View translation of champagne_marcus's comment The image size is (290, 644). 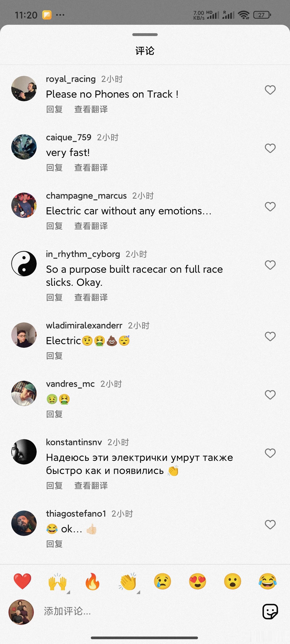[91, 226]
